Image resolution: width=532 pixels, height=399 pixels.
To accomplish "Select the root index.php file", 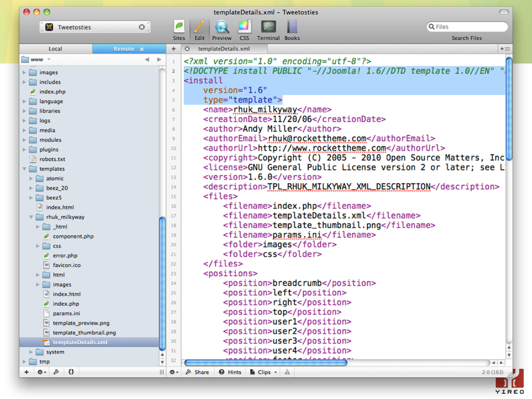I will click(52, 91).
